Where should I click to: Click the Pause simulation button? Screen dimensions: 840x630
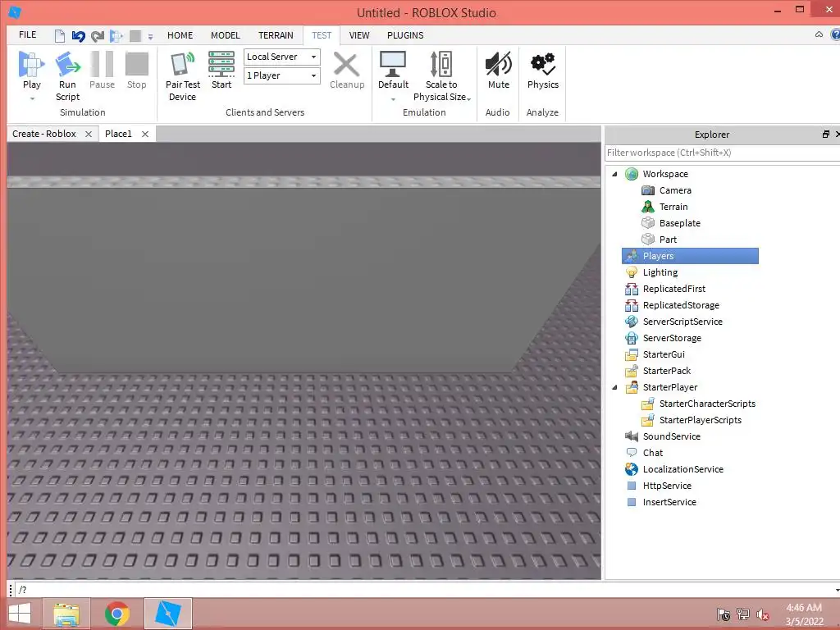pyautogui.click(x=102, y=71)
